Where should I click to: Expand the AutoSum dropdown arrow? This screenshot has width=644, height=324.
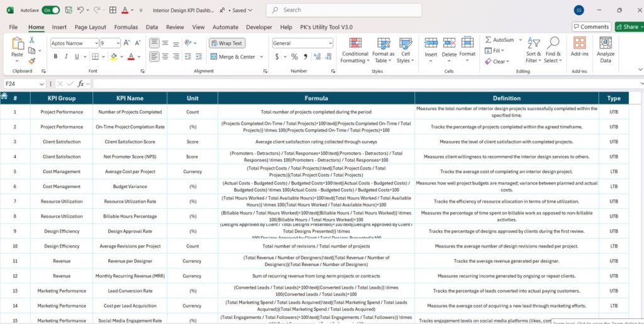[x=520, y=40]
